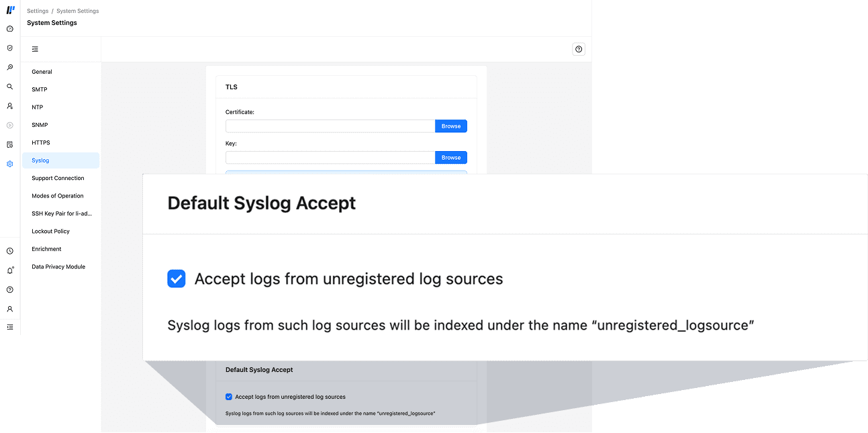Open the Lockout Policy section

[x=60, y=232]
